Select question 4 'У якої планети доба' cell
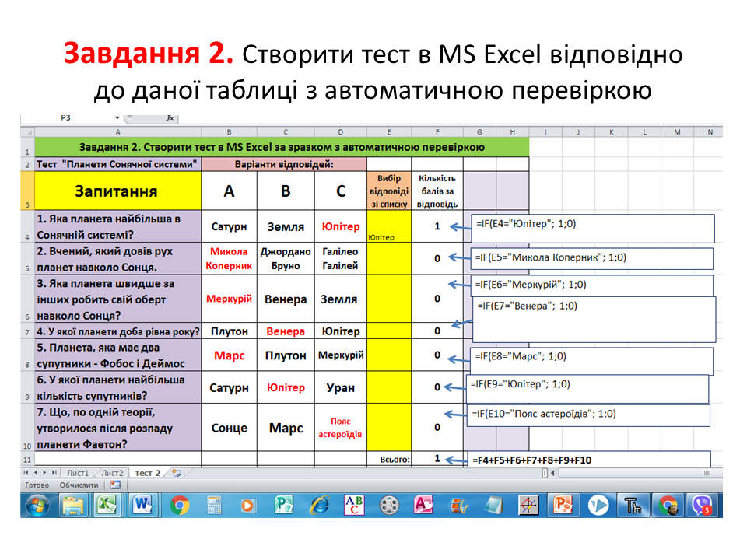 117,331
